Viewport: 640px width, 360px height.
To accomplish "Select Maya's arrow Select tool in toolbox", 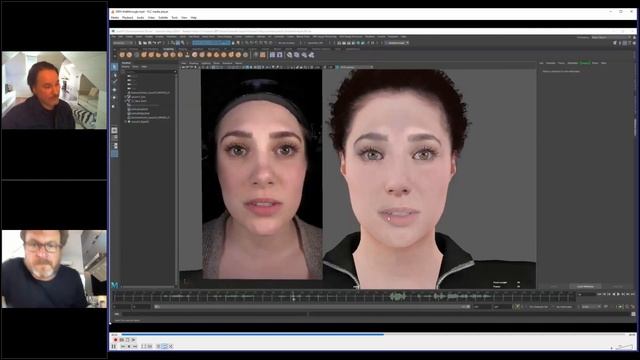I will 114,67.
